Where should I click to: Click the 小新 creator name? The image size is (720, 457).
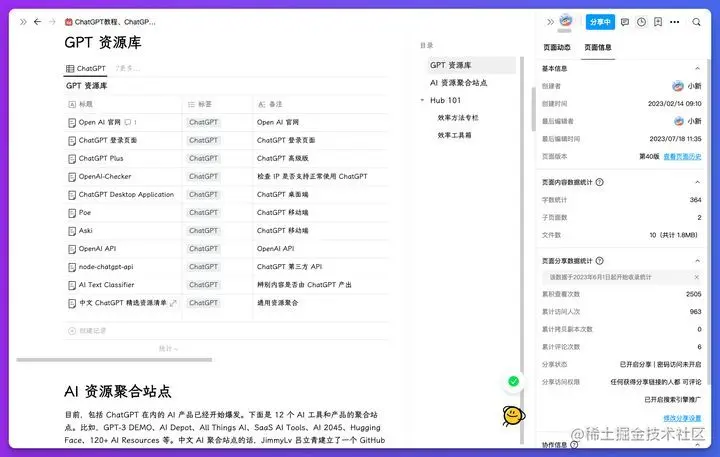point(694,86)
